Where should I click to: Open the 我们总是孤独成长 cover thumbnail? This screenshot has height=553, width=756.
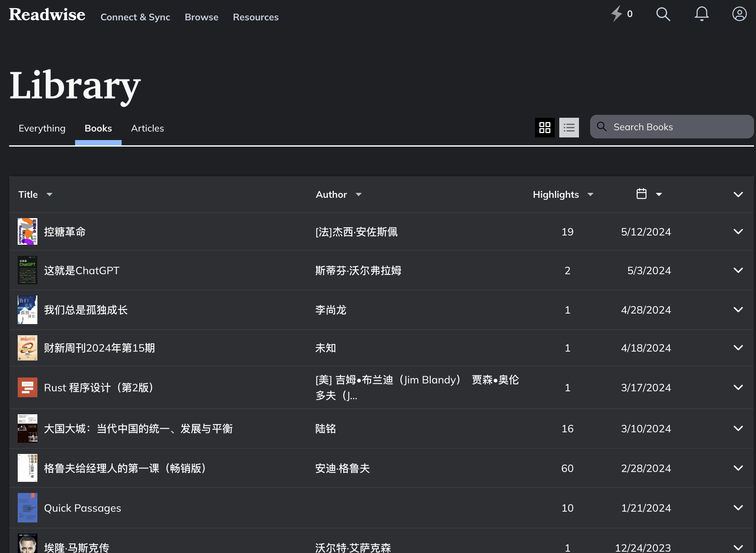[28, 310]
